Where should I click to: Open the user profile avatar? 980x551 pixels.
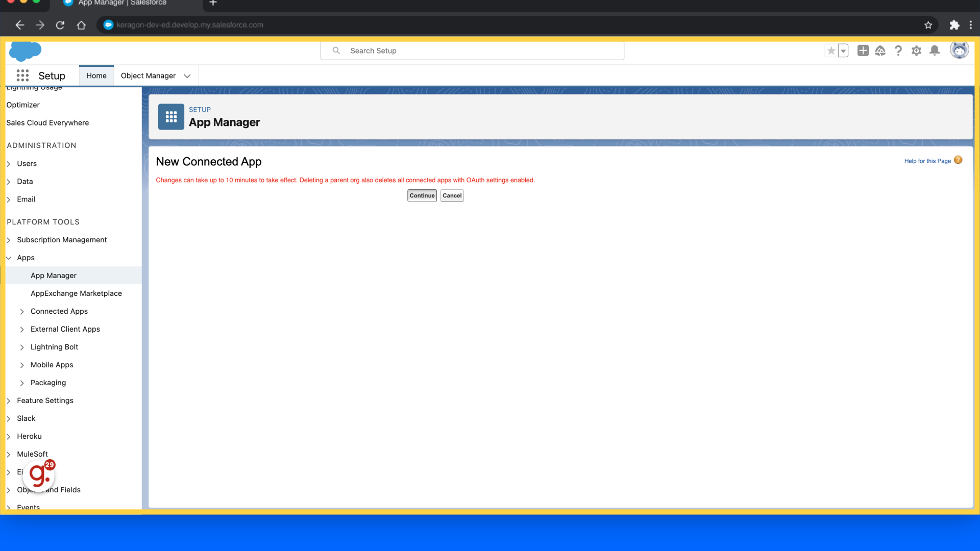coord(959,50)
